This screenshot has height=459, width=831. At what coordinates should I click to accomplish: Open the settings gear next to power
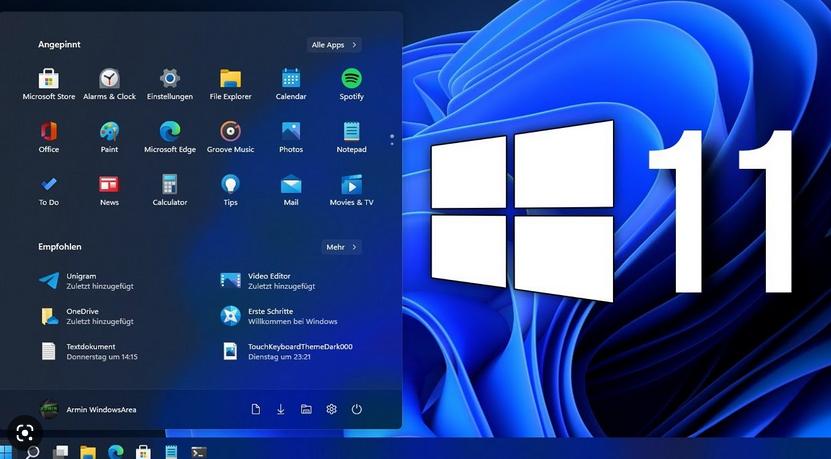pos(332,409)
